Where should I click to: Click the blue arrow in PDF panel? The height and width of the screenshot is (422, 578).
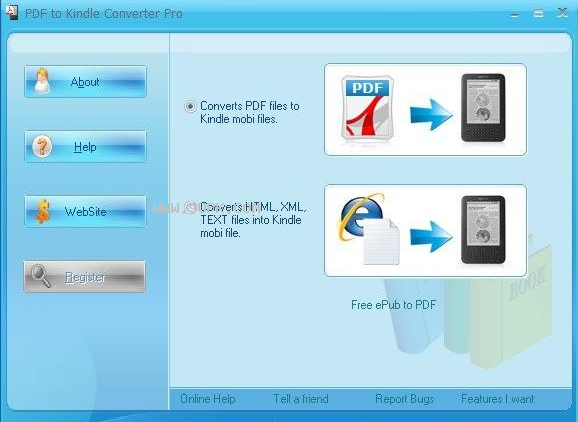coord(431,115)
